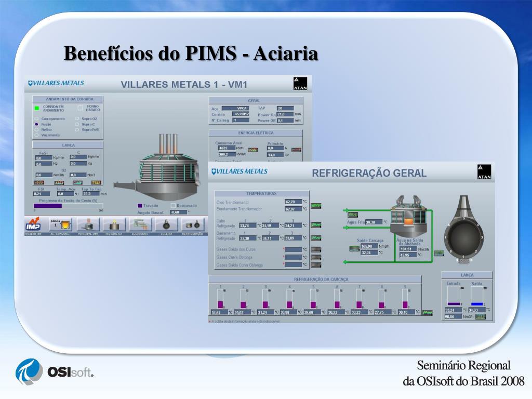Toggle the Forno Parado indicator box
This screenshot has height=399, width=532.
(81, 108)
